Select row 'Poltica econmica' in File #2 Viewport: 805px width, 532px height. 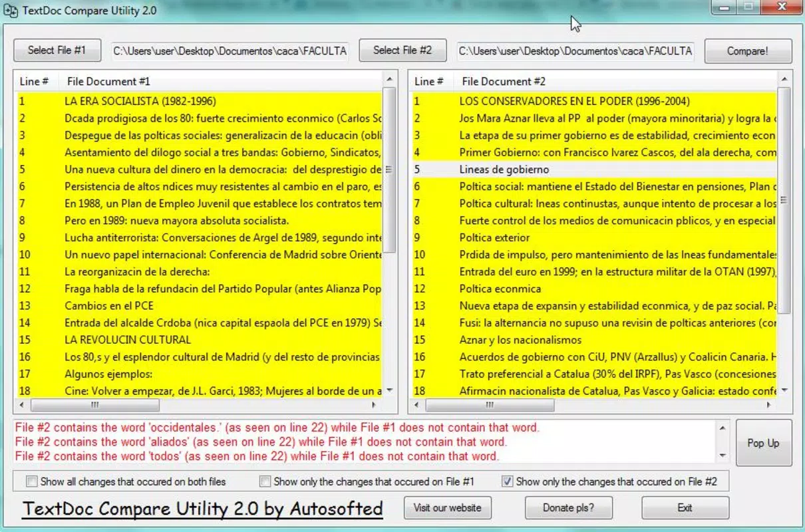pyautogui.click(x=593, y=289)
